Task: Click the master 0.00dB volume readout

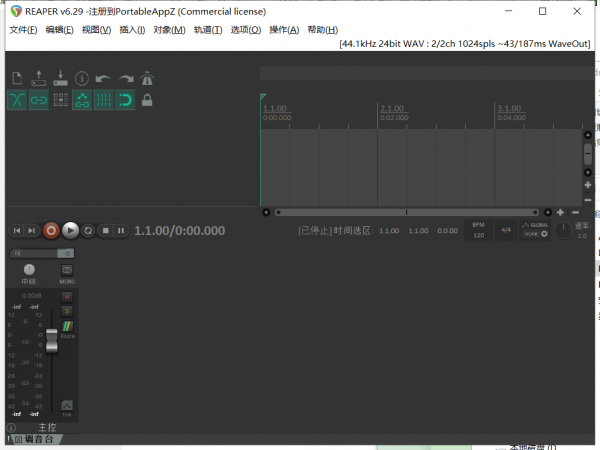Action: coord(31,296)
